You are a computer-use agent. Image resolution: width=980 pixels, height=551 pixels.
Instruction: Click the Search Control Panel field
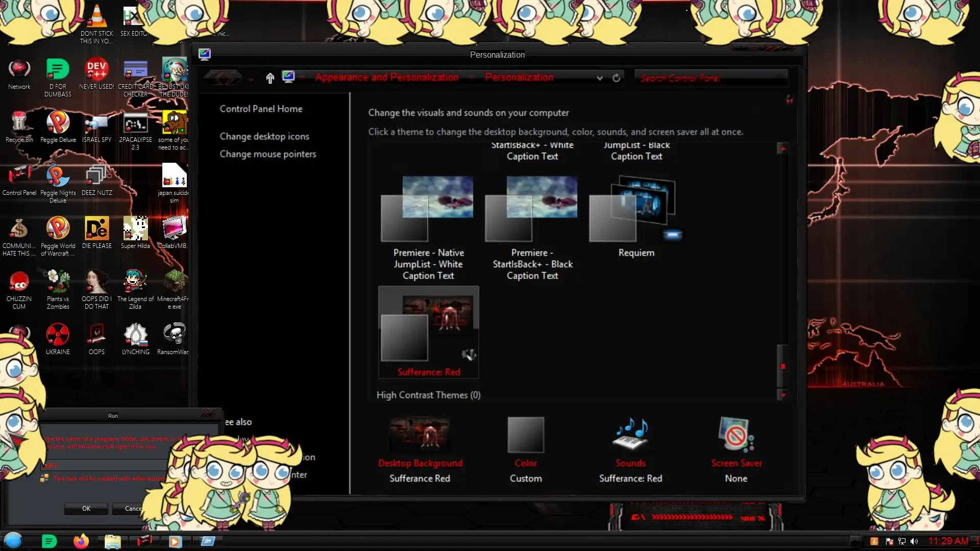[x=709, y=78]
